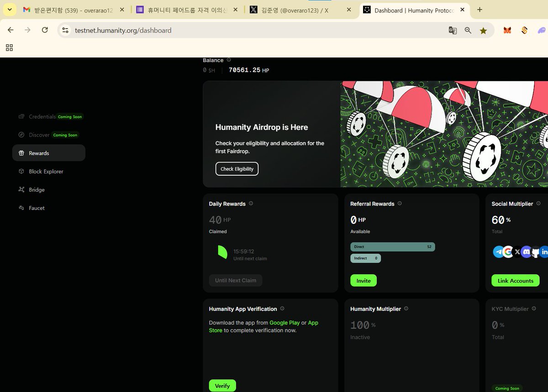Click the X social icon
Screen dimensions: 548x392
[x=517, y=251]
